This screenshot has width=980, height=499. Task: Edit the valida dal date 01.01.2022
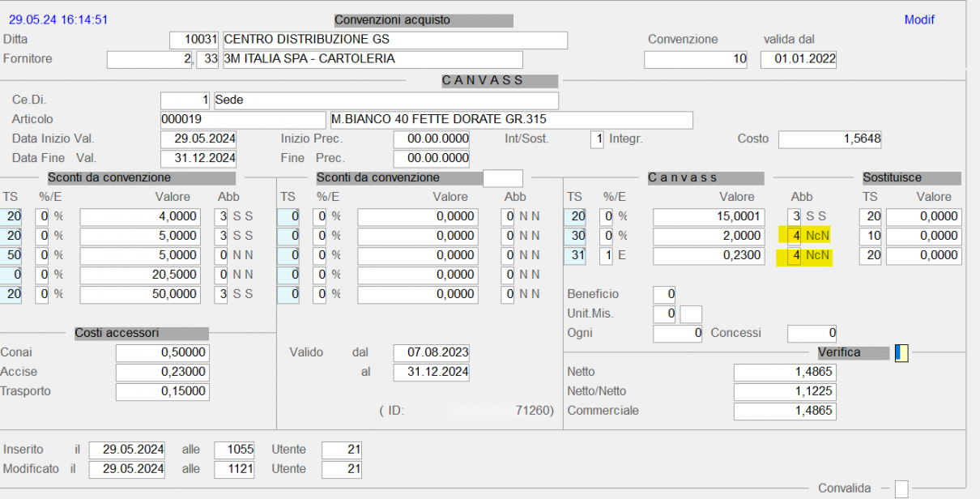798,59
